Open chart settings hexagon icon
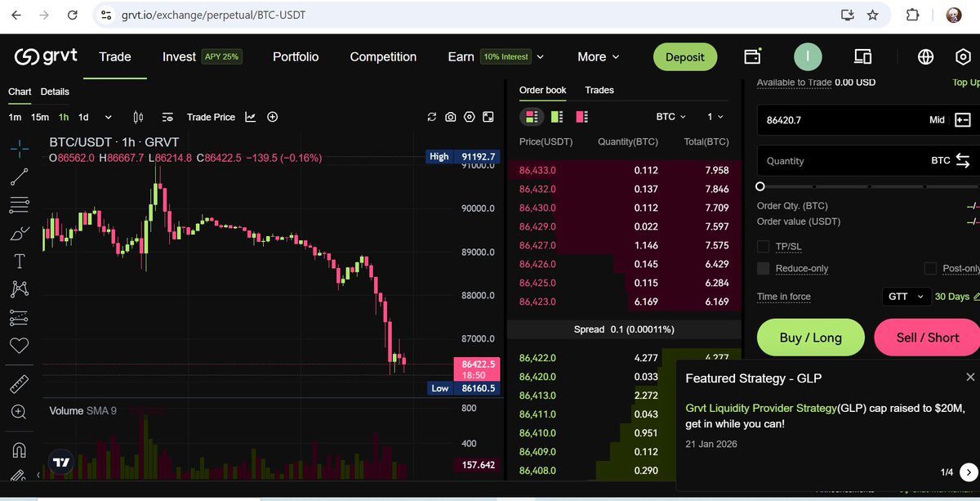Image resolution: width=980 pixels, height=501 pixels. (x=469, y=117)
